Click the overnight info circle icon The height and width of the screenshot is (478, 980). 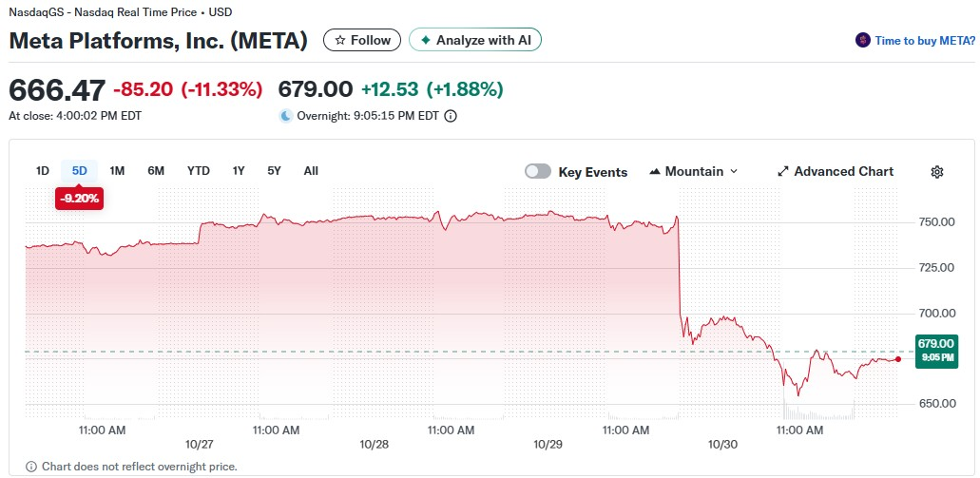(x=451, y=116)
